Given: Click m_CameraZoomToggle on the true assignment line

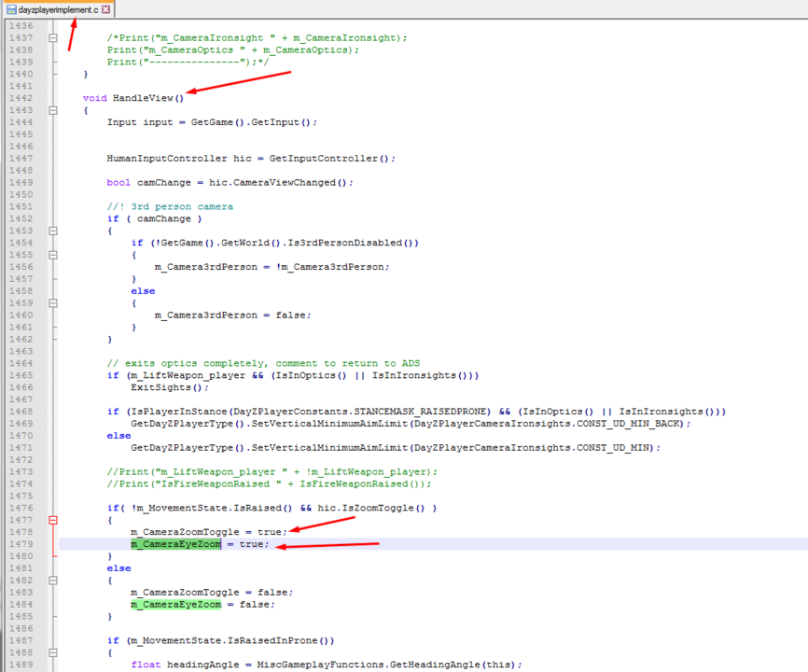Looking at the screenshot, I should click(x=185, y=532).
